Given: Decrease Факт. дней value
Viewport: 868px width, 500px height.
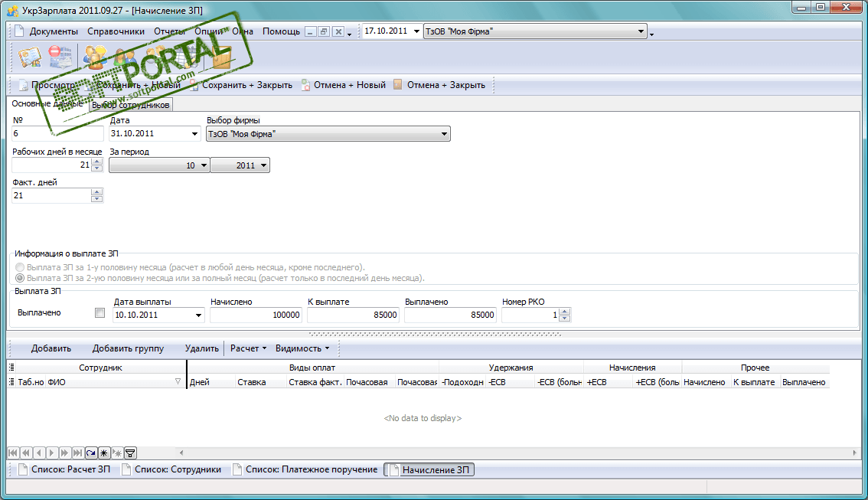Looking at the screenshot, I should [97, 198].
